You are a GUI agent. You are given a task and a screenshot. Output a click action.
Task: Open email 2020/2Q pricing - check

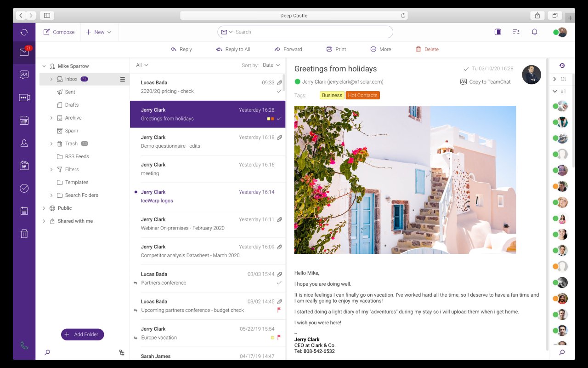(208, 87)
